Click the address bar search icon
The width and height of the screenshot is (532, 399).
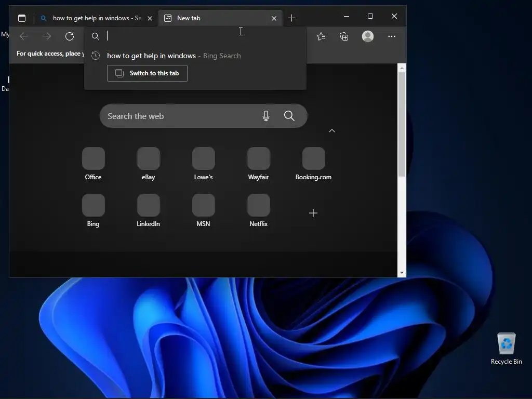pyautogui.click(x=96, y=36)
